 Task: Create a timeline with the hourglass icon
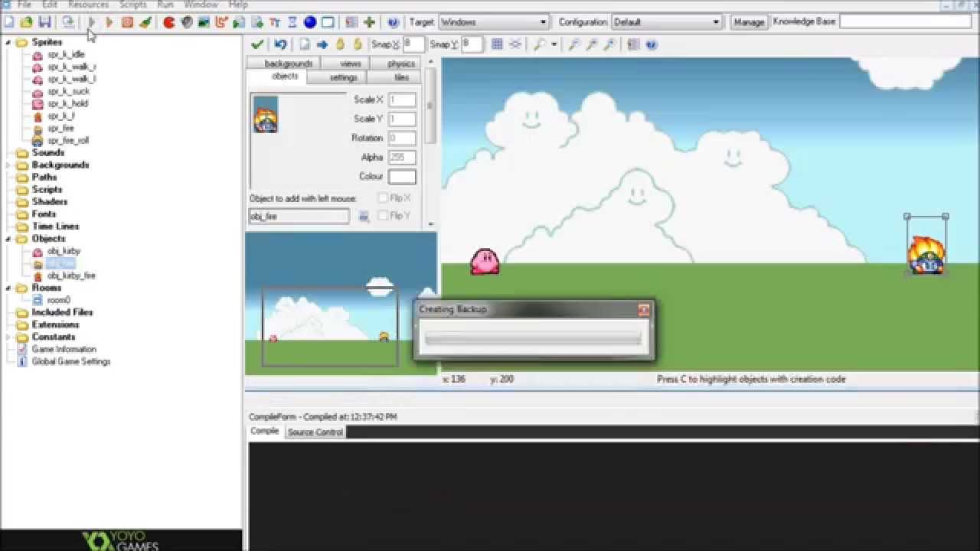coord(292,22)
